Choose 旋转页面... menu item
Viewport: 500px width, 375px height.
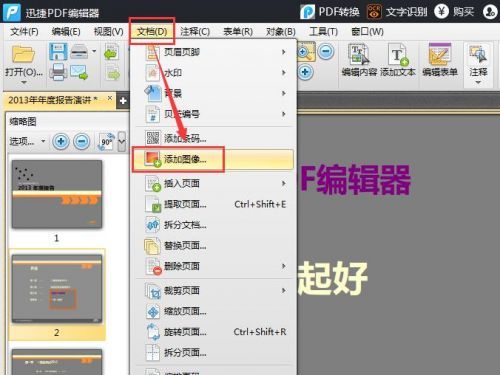(x=213, y=332)
